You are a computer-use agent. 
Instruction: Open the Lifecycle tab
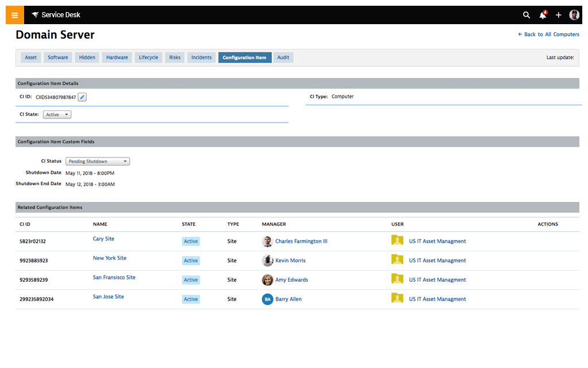tap(148, 57)
